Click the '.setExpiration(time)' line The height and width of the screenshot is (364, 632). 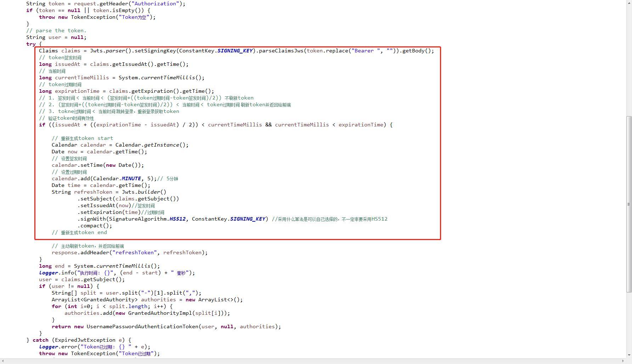[x=121, y=212]
